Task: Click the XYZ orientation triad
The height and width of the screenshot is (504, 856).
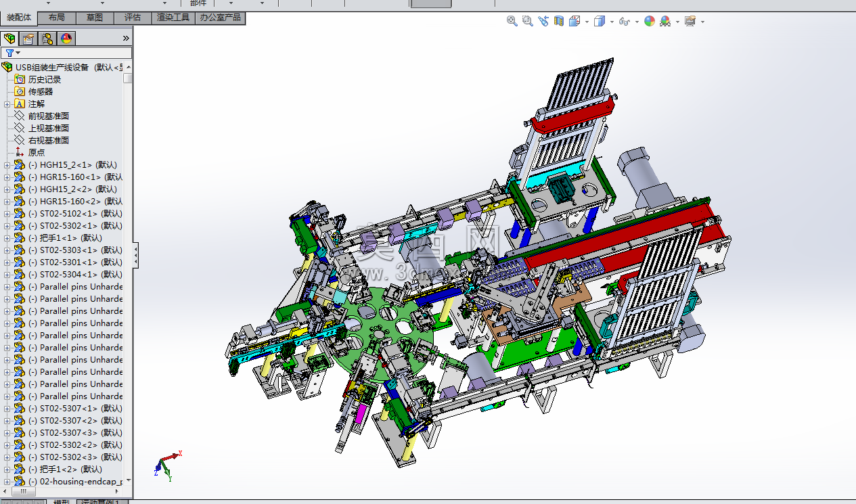Action: 167,465
